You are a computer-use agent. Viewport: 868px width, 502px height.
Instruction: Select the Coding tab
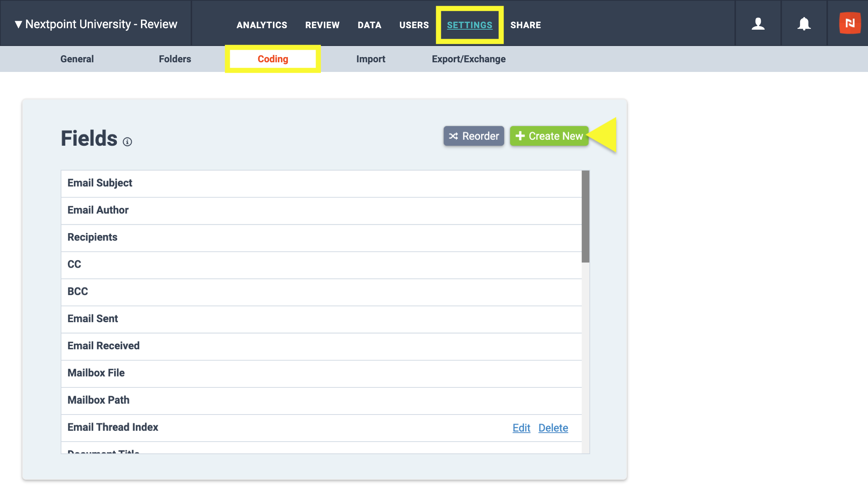273,59
